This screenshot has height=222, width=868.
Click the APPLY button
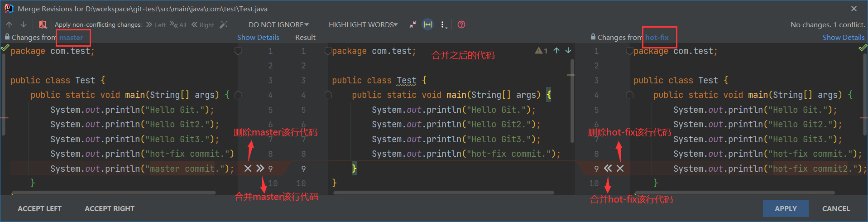(786, 209)
